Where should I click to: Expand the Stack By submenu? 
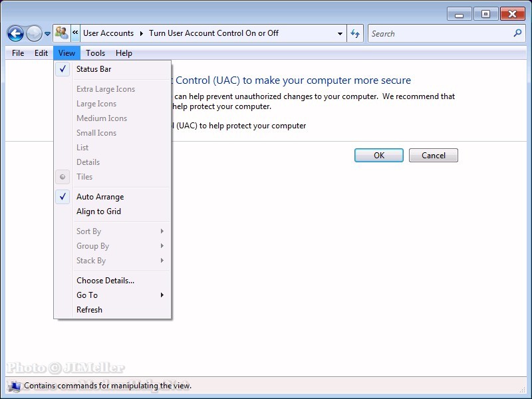click(112, 261)
